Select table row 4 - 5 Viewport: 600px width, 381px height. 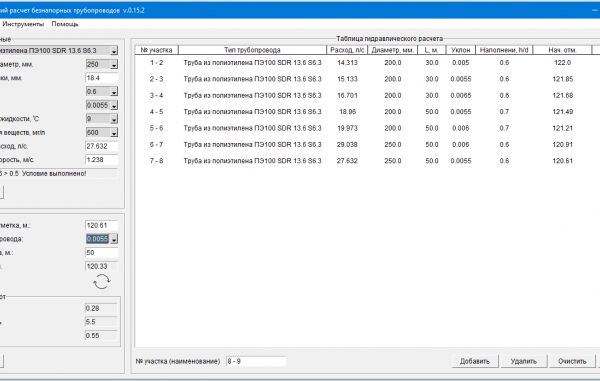pos(367,112)
